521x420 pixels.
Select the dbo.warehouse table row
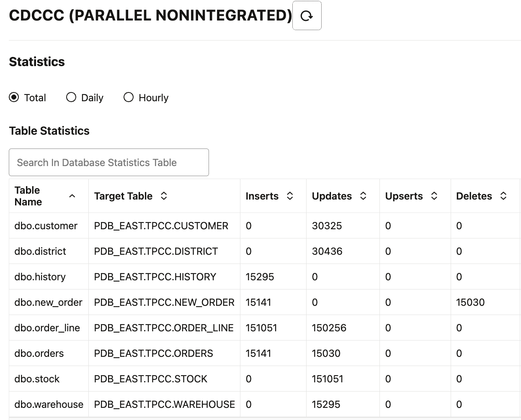(x=49, y=404)
